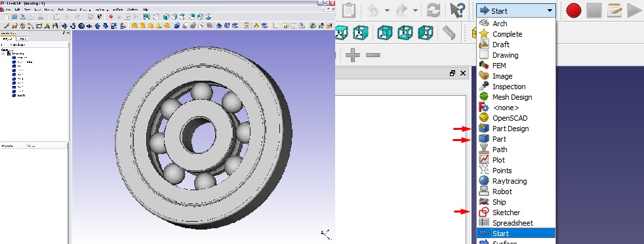This screenshot has height=244, width=644.
Task: Click the gray plus zoom icon
Action: (353, 55)
